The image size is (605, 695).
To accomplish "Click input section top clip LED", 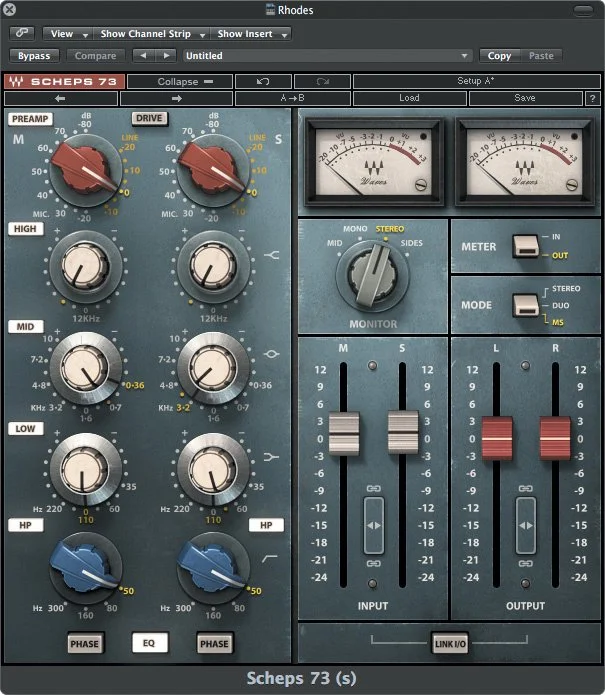I will [x=373, y=365].
